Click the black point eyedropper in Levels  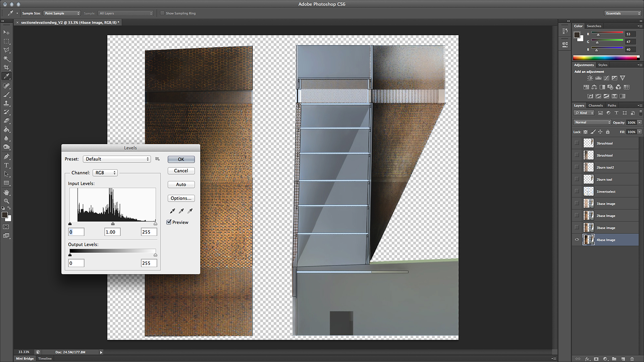(x=172, y=211)
